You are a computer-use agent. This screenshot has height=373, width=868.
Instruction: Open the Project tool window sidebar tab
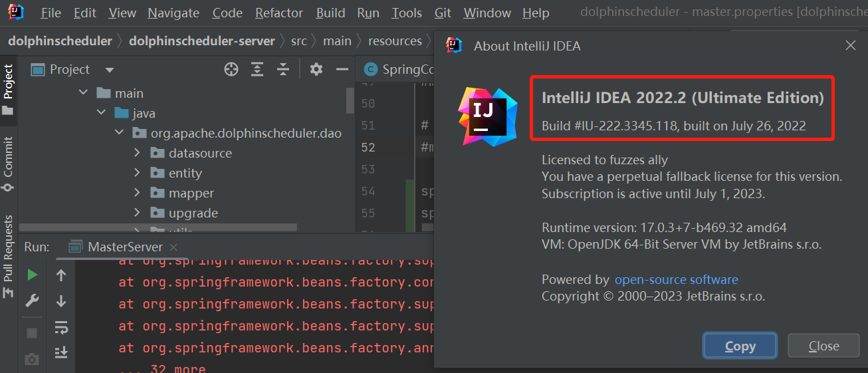[x=8, y=90]
